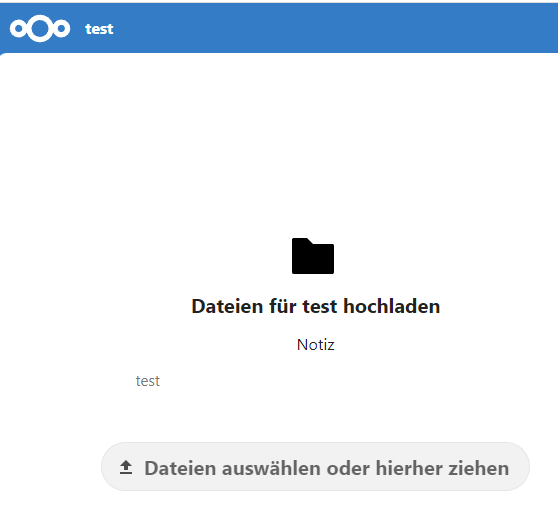The image size is (558, 517).
Task: Click the upload arrow icon in the button
Action: [126, 468]
